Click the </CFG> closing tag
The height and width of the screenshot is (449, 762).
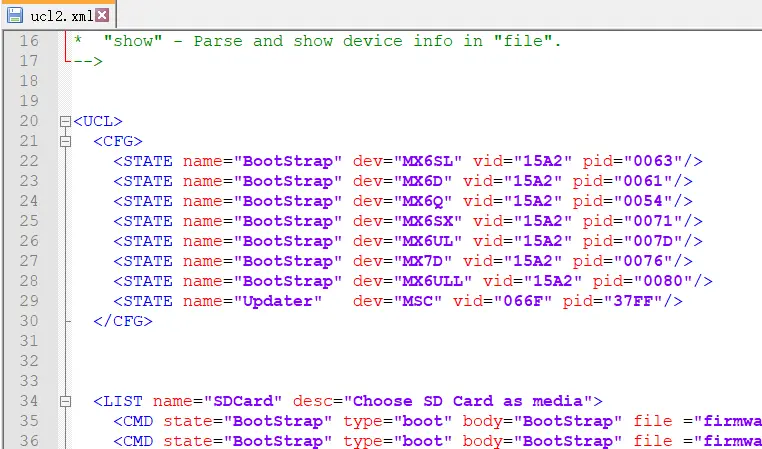[123, 321]
